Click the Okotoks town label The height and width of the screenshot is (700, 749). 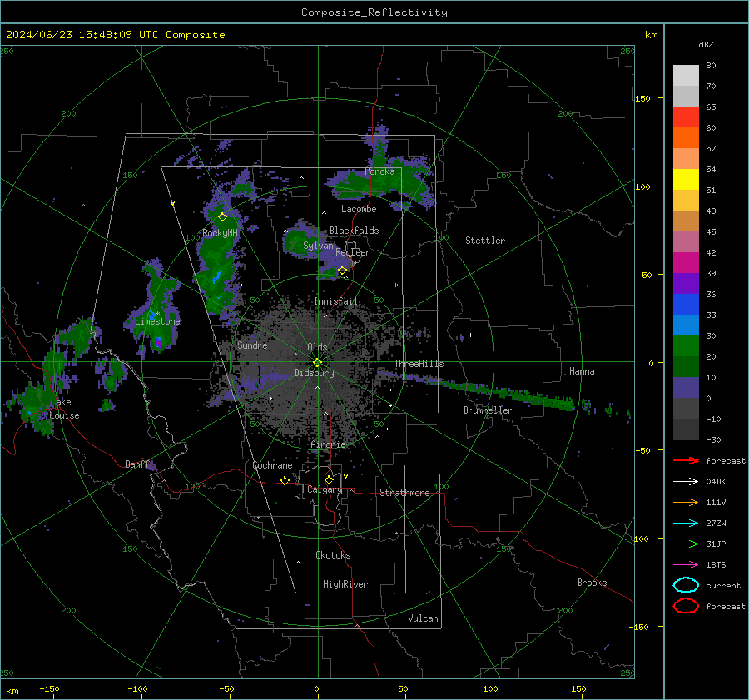[333, 555]
